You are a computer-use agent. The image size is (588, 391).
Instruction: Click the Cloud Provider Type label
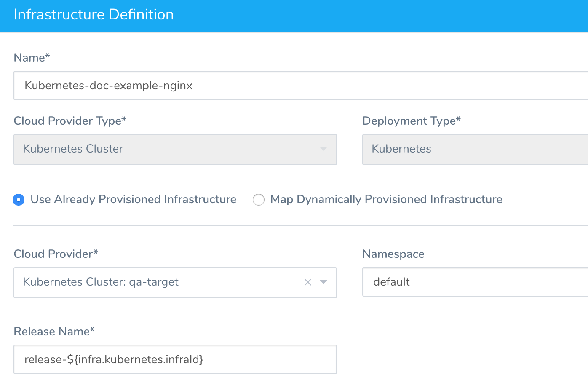pos(70,121)
